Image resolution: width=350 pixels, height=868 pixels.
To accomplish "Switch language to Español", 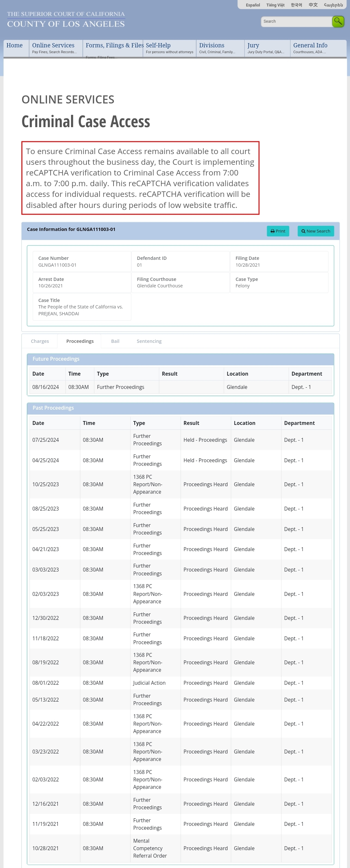I will 253,5.
